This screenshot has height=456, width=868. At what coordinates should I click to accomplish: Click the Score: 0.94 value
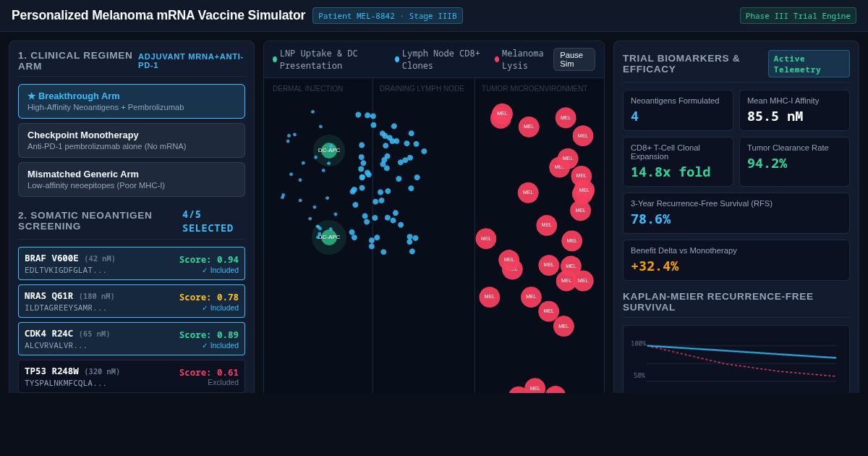tap(209, 260)
